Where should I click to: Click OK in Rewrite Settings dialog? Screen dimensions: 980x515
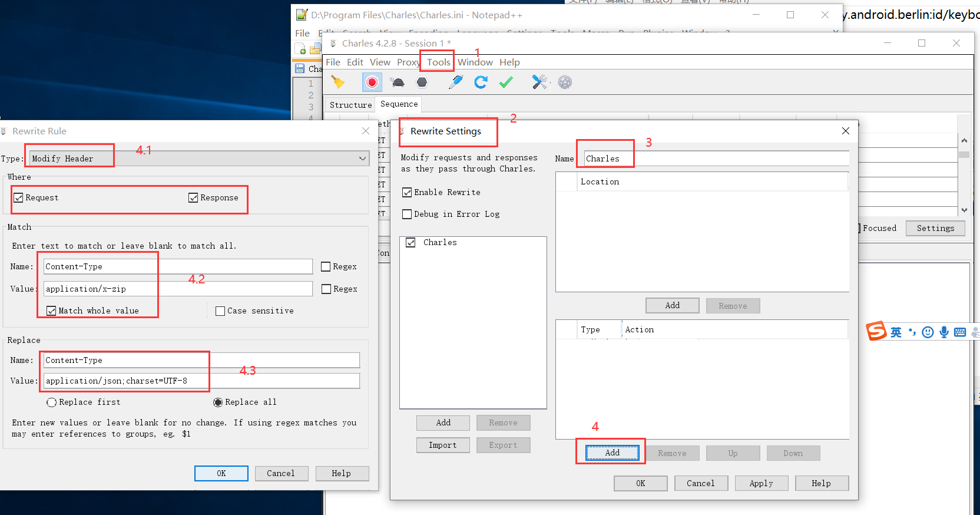click(x=641, y=483)
